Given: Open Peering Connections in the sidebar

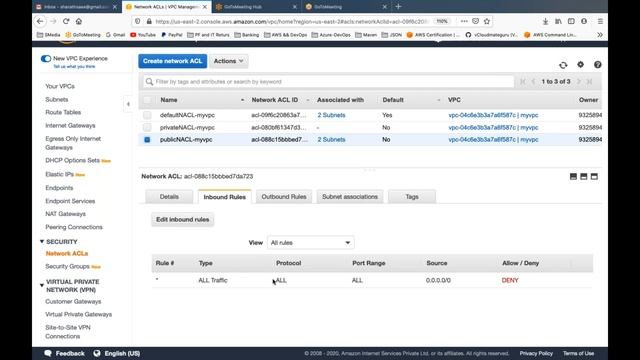Looking at the screenshot, I should click(x=74, y=227).
